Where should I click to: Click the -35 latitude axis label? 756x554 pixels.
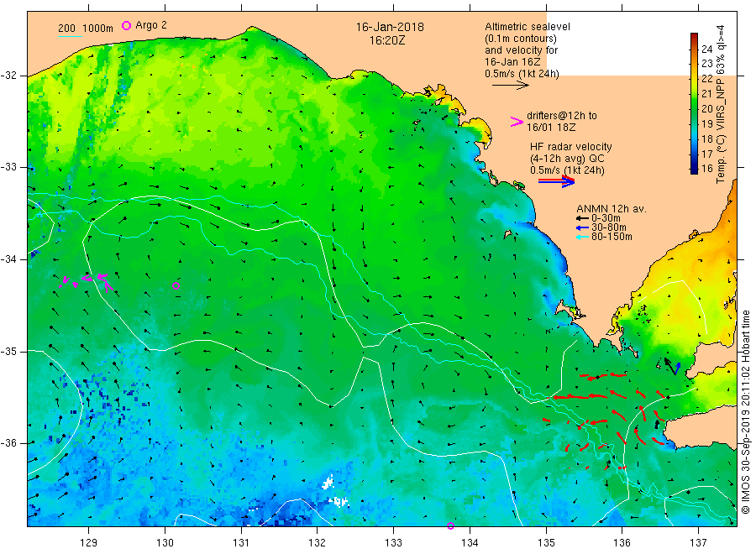pos(8,351)
